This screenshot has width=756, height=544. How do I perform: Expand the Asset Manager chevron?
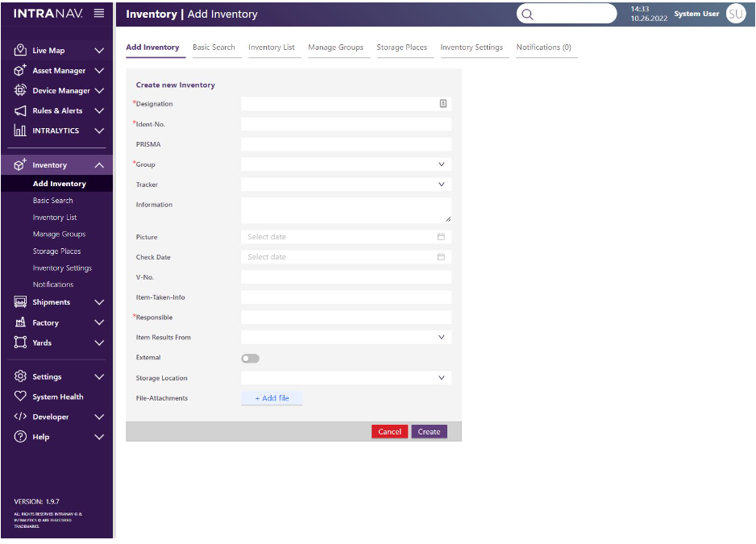pyautogui.click(x=99, y=70)
